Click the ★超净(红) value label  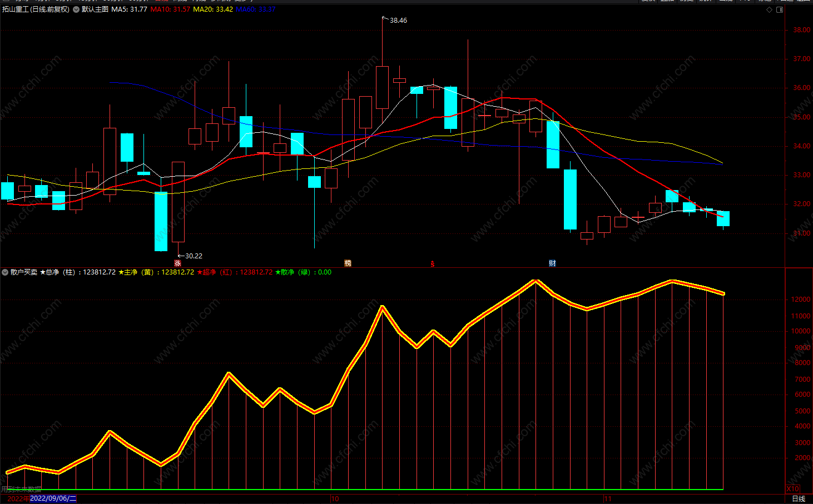235,272
